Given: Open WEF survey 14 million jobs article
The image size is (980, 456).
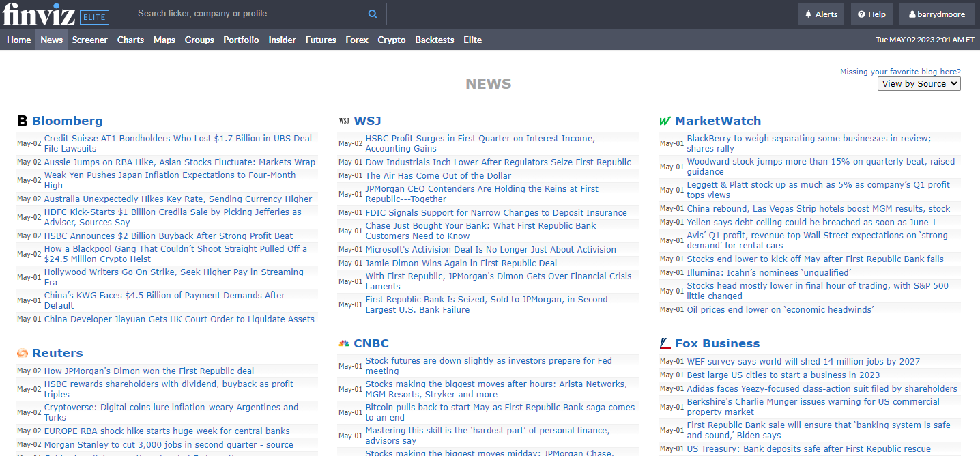Looking at the screenshot, I should click(x=804, y=361).
